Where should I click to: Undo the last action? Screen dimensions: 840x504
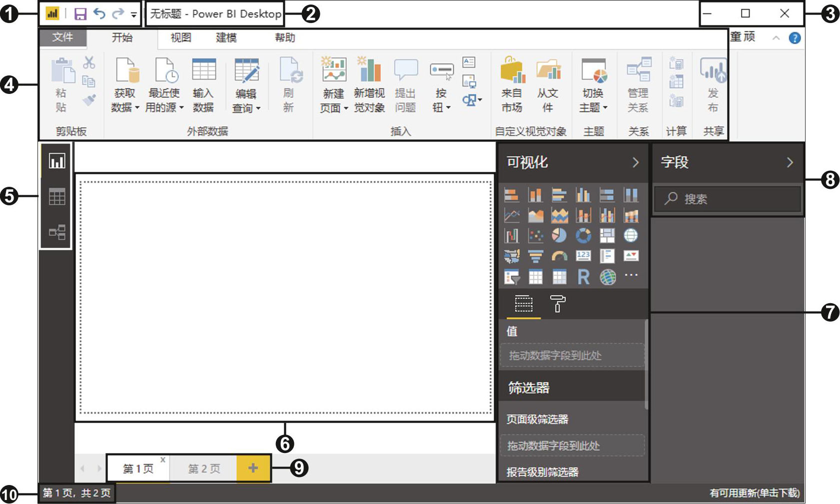99,13
